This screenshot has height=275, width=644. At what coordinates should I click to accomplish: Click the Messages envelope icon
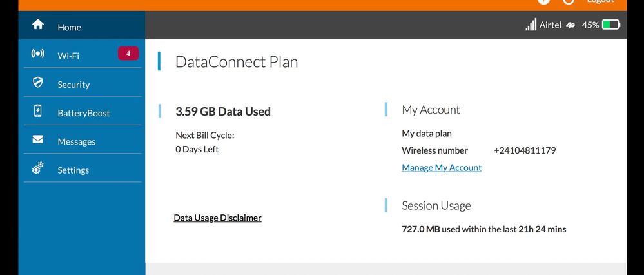click(x=38, y=139)
